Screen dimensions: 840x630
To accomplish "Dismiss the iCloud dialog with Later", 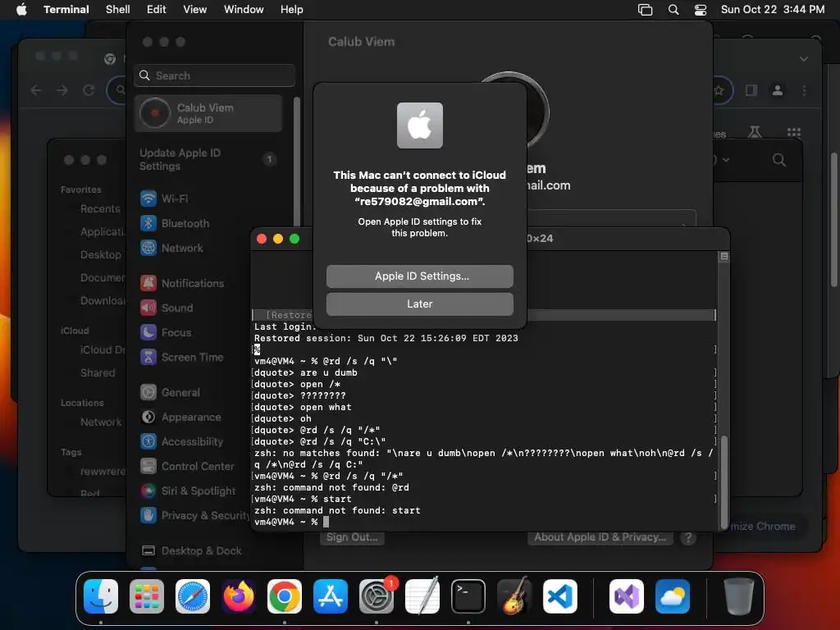I will (x=419, y=304).
